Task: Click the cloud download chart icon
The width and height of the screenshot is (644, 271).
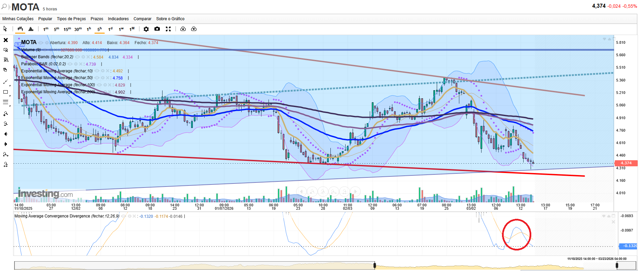Action: coord(183,29)
